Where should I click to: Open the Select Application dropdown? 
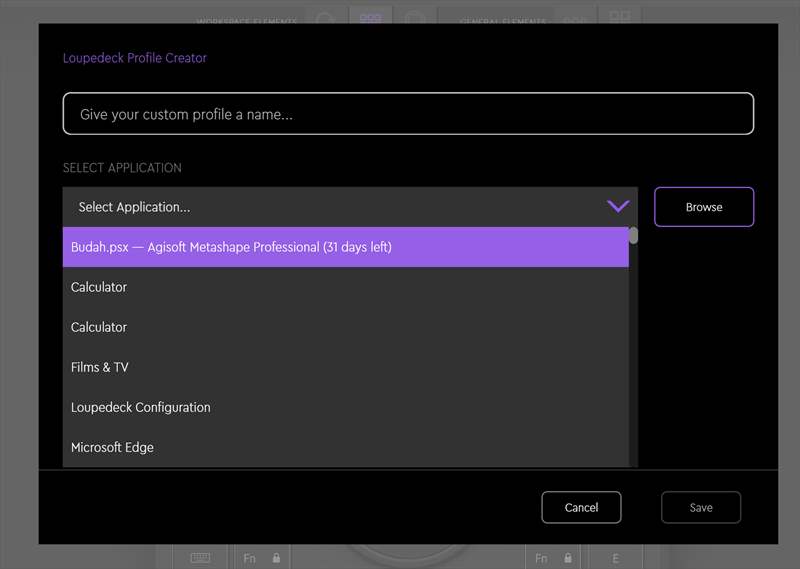pos(350,207)
